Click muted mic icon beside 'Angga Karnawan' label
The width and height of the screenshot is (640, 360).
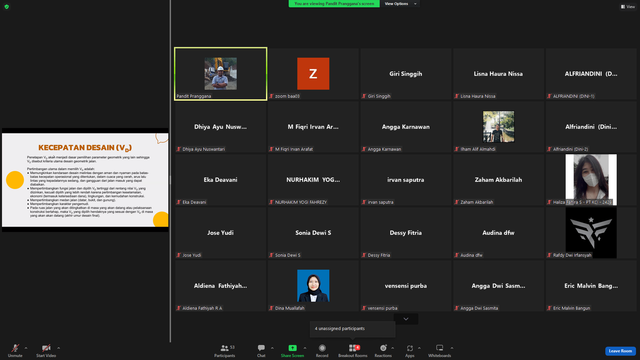click(x=364, y=149)
